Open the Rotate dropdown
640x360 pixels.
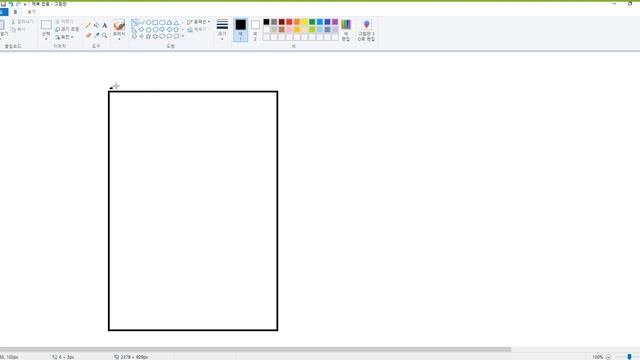pyautogui.click(x=65, y=37)
